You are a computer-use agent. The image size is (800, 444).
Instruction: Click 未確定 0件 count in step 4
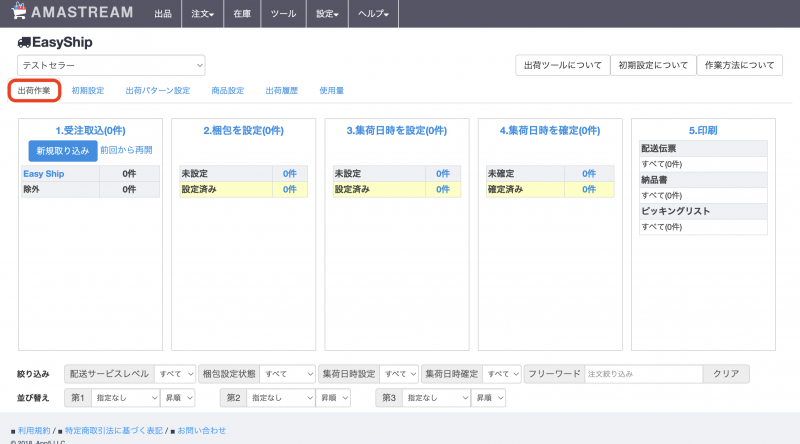point(589,174)
